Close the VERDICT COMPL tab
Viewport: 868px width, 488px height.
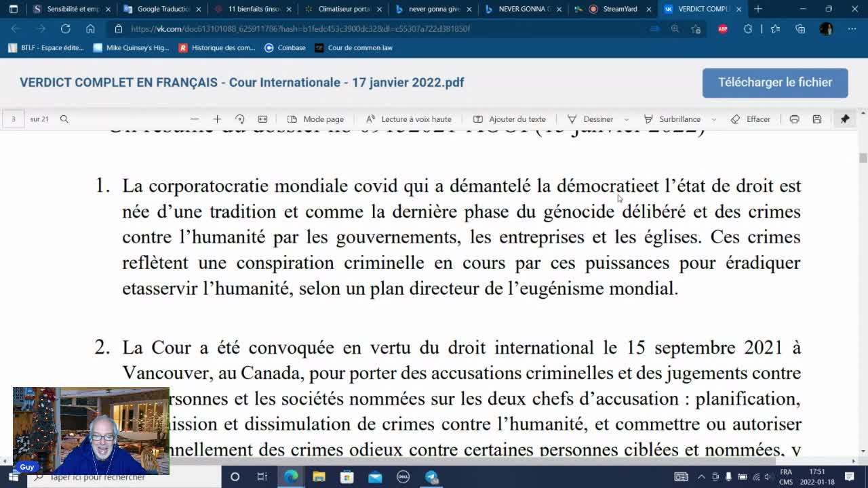pyautogui.click(x=738, y=9)
